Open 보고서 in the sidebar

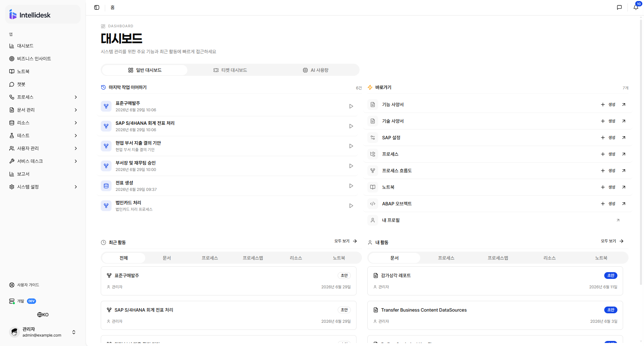pyautogui.click(x=43, y=174)
